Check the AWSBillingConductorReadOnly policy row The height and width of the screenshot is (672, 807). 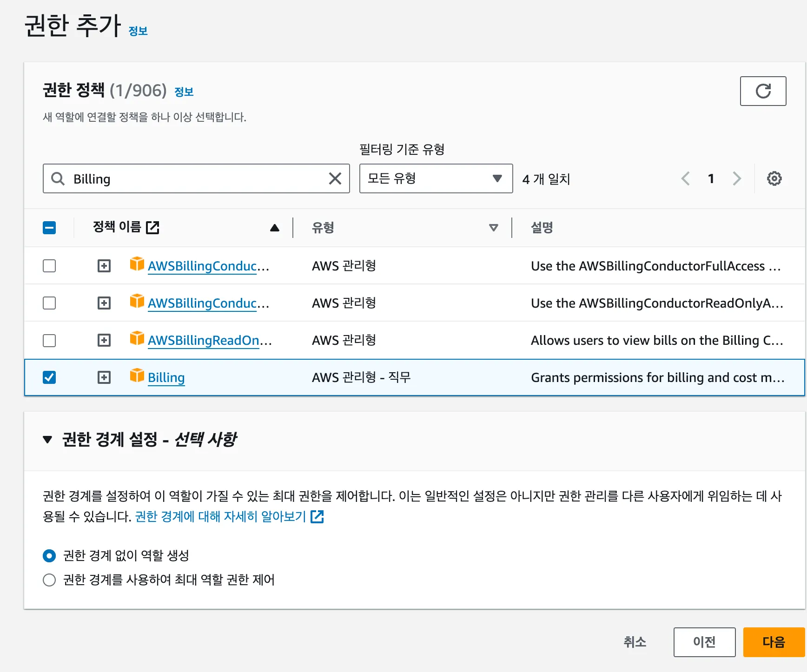[x=49, y=303]
